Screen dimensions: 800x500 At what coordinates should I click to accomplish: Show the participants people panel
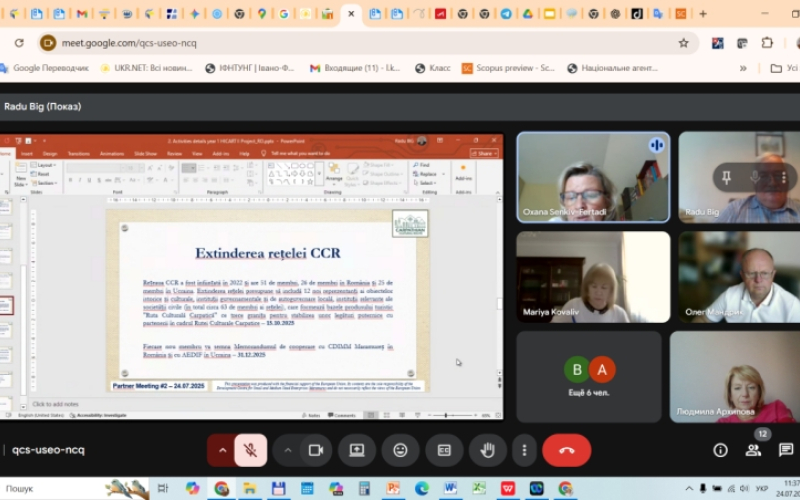coord(753,450)
